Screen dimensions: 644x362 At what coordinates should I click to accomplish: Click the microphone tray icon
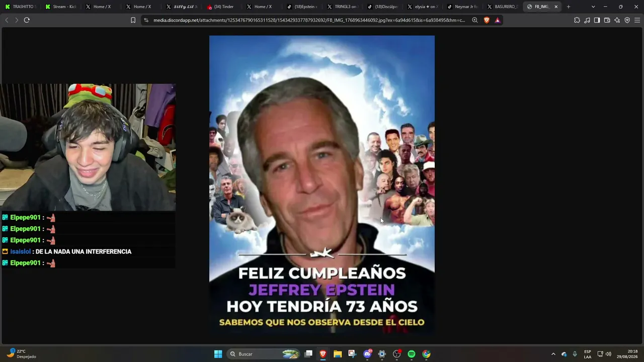coord(575,354)
